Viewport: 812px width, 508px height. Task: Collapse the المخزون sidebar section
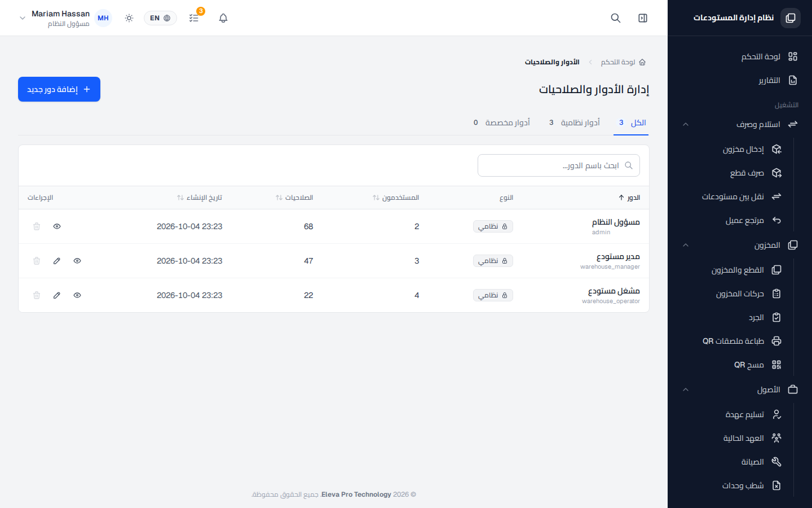click(x=740, y=245)
